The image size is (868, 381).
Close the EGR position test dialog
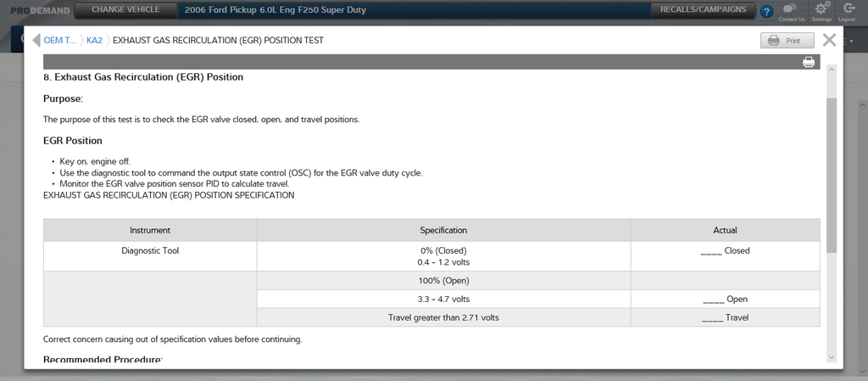829,40
